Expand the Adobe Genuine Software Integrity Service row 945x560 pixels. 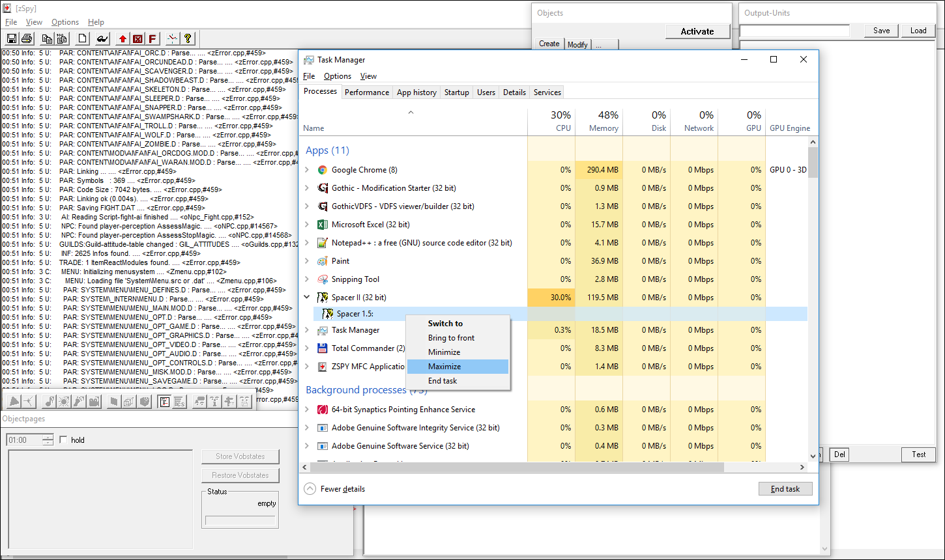[x=307, y=428]
